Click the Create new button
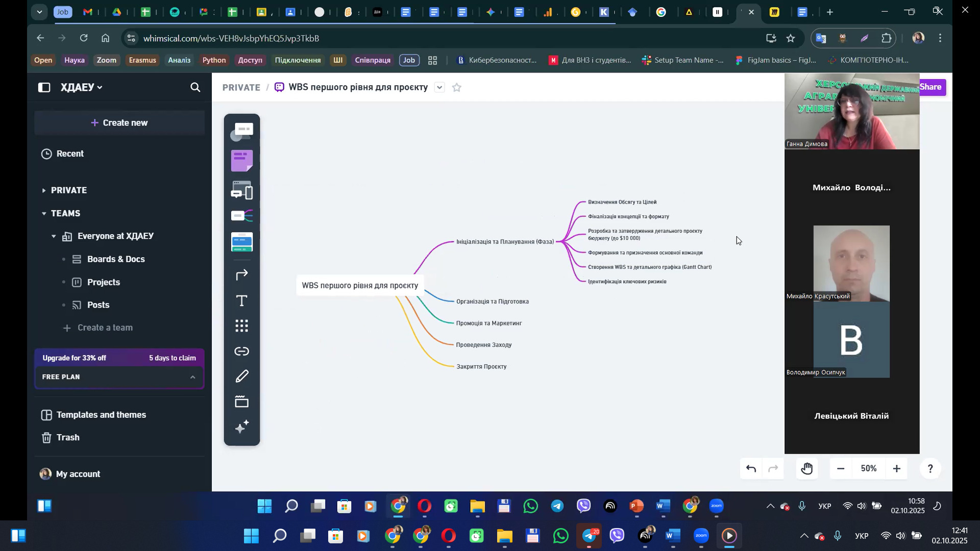 (119, 122)
